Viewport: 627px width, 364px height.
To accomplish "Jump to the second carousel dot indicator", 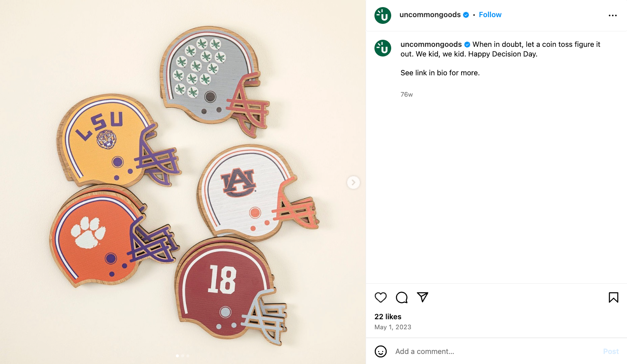I will tap(183, 356).
